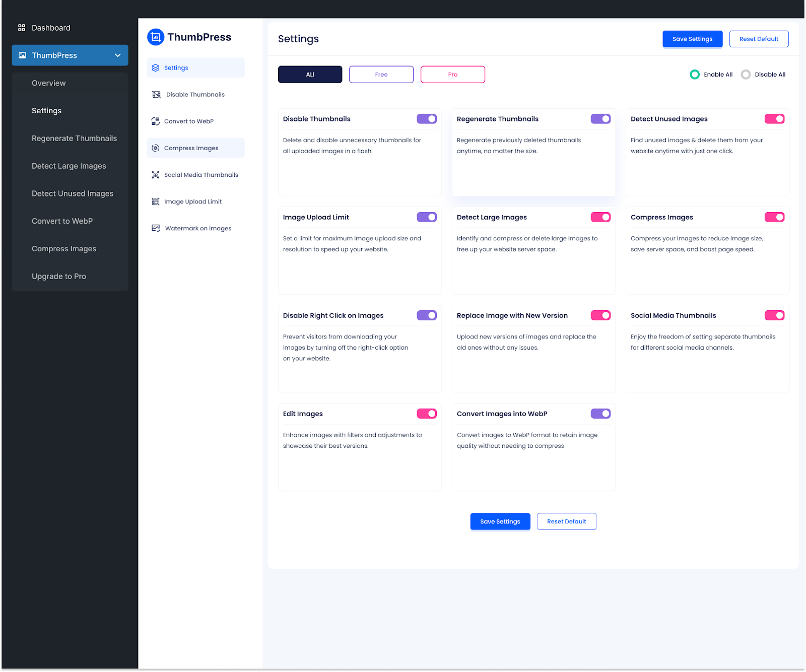Screen dimensions: 806x672
Task: Open Image Upload Limit in plugin menu
Action: (x=193, y=201)
